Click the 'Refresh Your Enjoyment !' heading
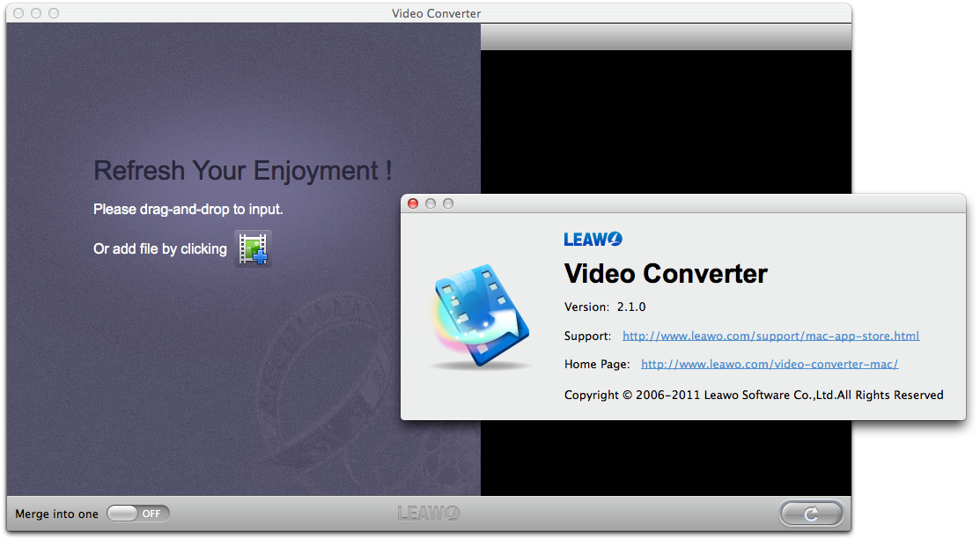 click(x=243, y=171)
